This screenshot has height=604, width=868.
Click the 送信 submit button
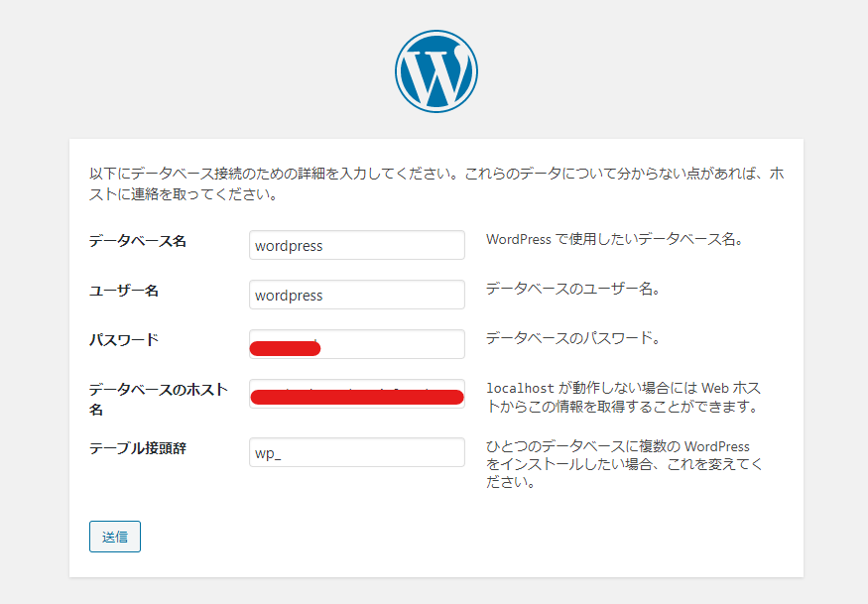click(x=115, y=537)
